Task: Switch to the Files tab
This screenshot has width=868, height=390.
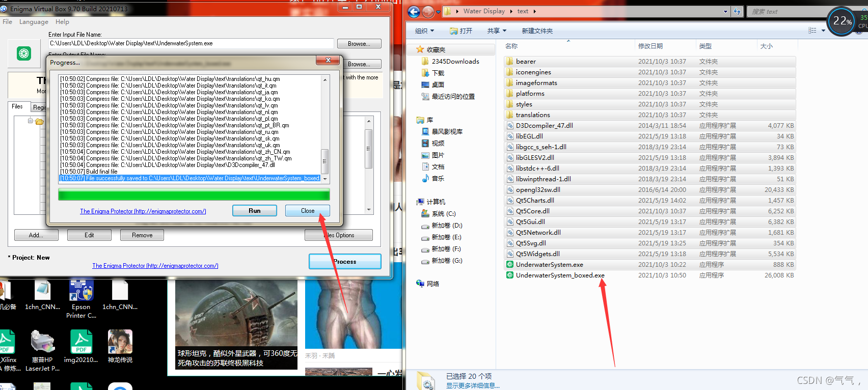Action: 17,106
